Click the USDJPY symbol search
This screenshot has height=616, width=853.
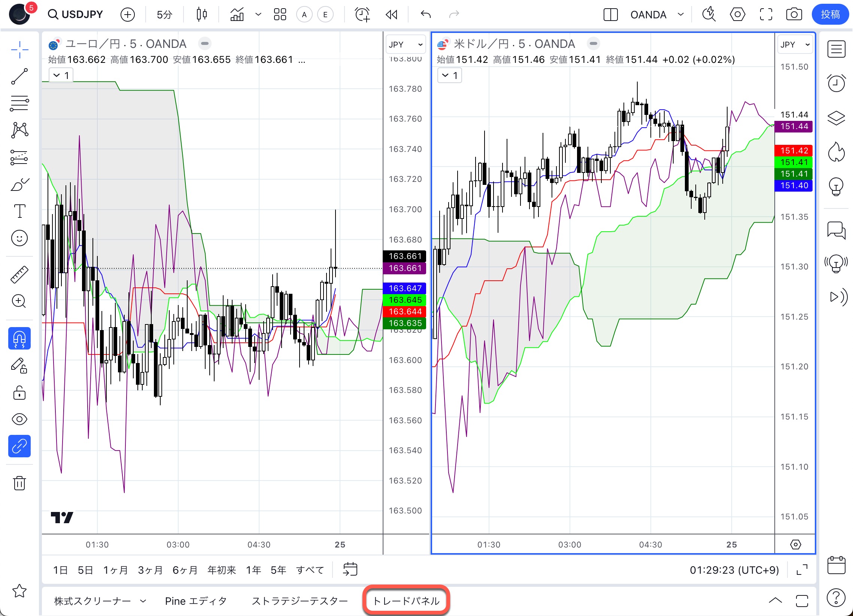click(75, 15)
